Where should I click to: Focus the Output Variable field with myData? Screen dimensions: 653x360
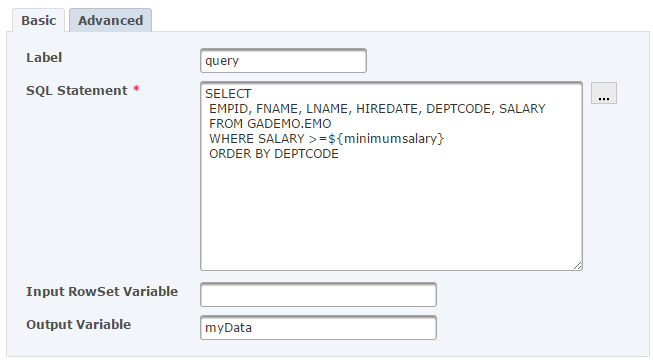[318, 328]
